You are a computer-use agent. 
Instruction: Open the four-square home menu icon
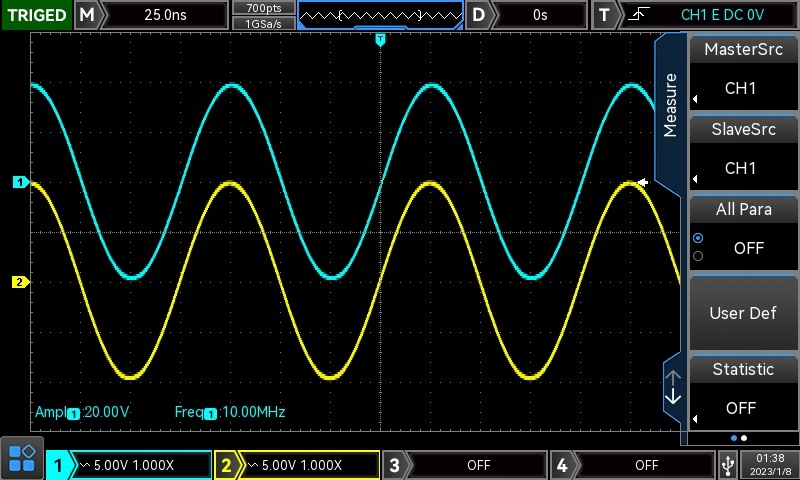(x=22, y=458)
